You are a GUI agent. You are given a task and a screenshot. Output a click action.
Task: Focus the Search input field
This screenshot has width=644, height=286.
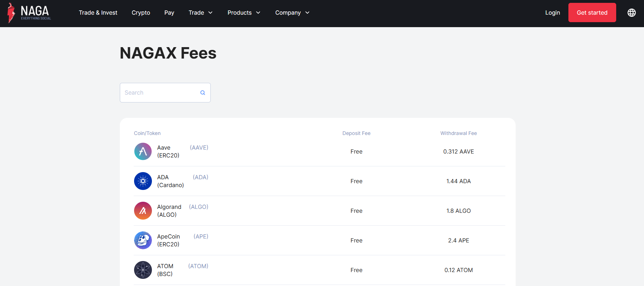pos(165,93)
